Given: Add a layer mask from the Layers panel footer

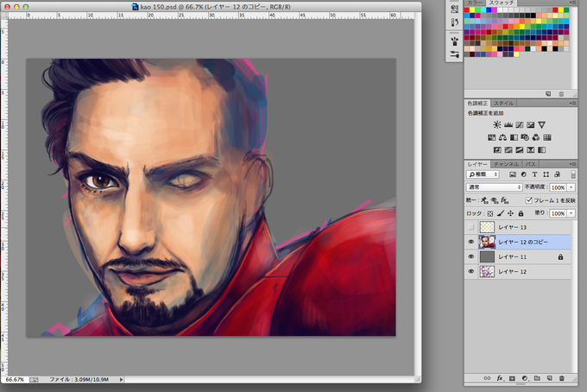Looking at the screenshot, I should tap(512, 378).
